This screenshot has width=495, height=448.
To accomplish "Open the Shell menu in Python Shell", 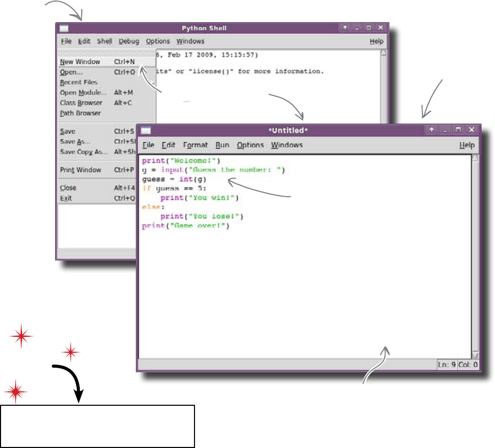I will 104,41.
